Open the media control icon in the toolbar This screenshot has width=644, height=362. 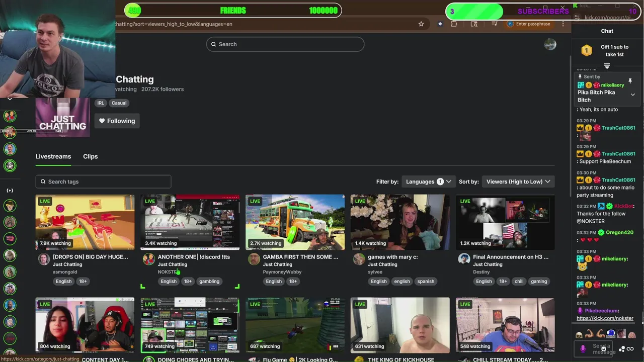(x=495, y=24)
